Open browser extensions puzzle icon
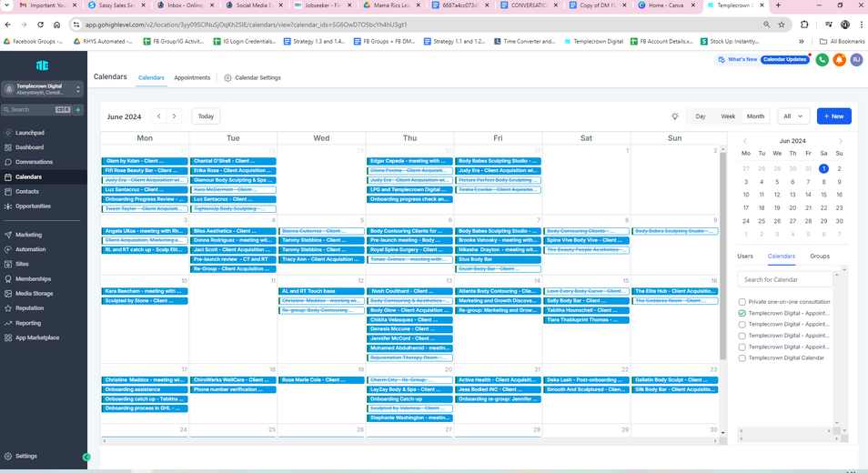 (x=804, y=25)
